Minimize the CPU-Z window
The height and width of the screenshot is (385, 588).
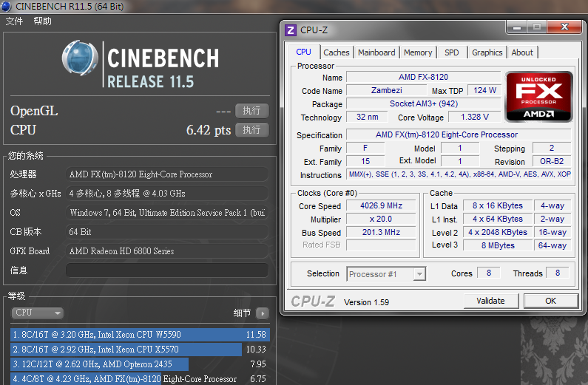coord(517,27)
